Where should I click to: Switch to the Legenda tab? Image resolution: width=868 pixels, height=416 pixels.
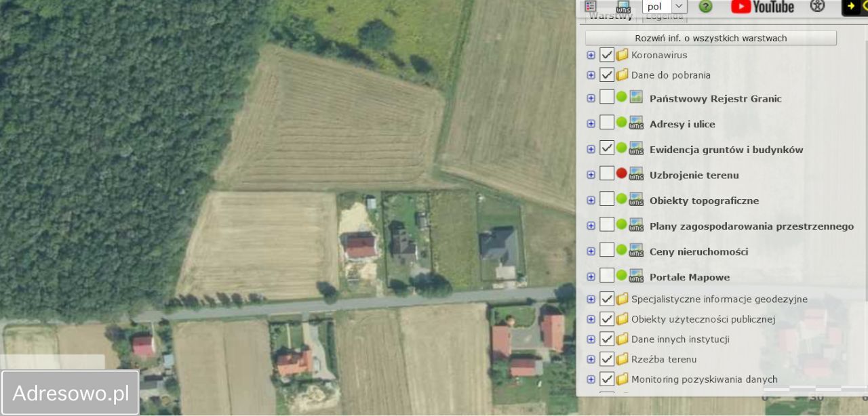pos(664,16)
